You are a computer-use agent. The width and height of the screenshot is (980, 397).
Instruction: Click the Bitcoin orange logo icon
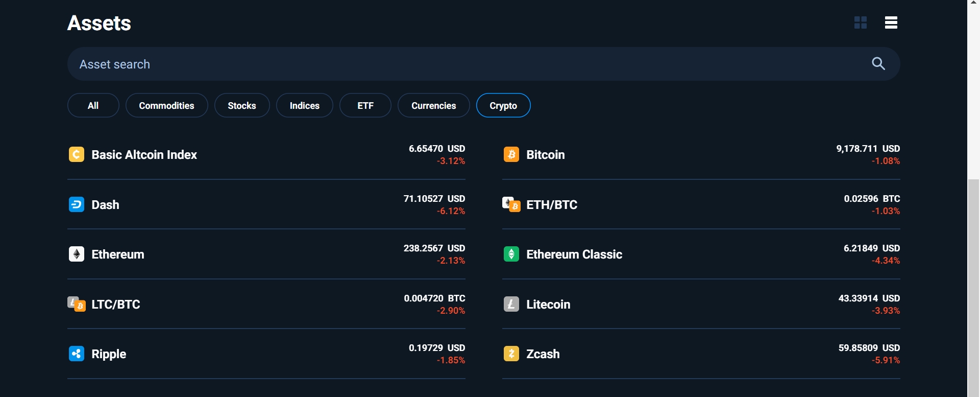(x=511, y=154)
